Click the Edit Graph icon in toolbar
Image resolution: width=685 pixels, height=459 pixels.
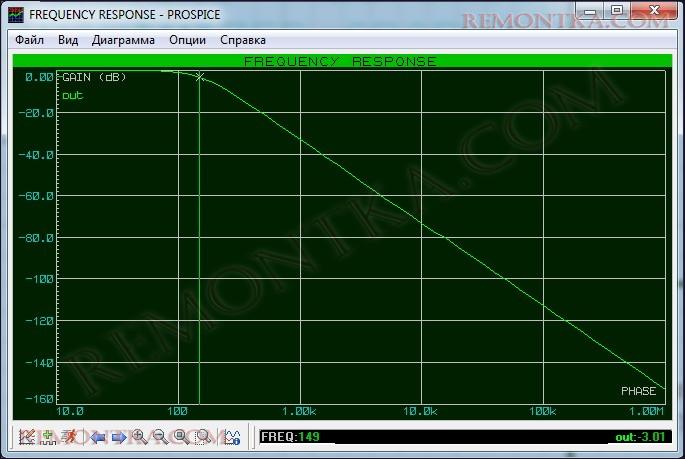(27, 437)
